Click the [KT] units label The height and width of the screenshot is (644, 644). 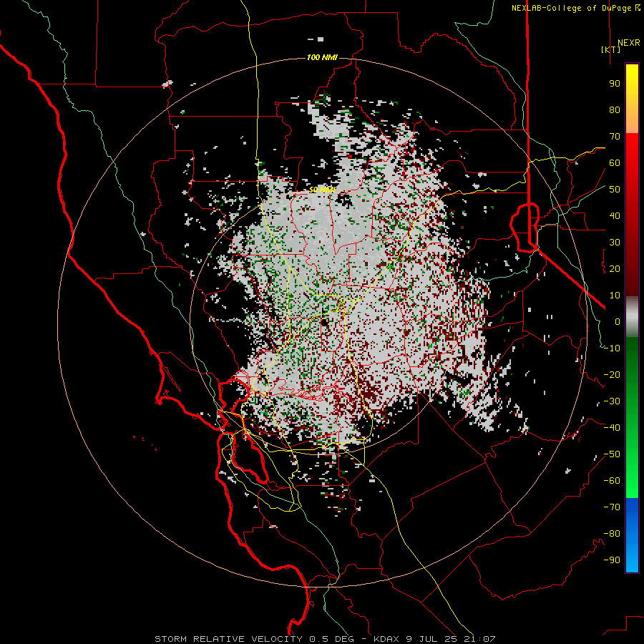click(611, 49)
